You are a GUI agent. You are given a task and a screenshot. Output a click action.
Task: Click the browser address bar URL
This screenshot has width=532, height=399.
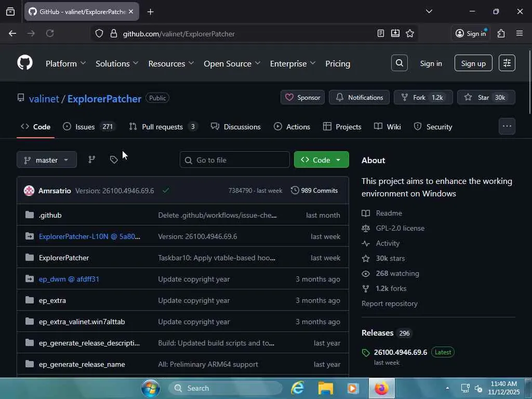pos(179,34)
